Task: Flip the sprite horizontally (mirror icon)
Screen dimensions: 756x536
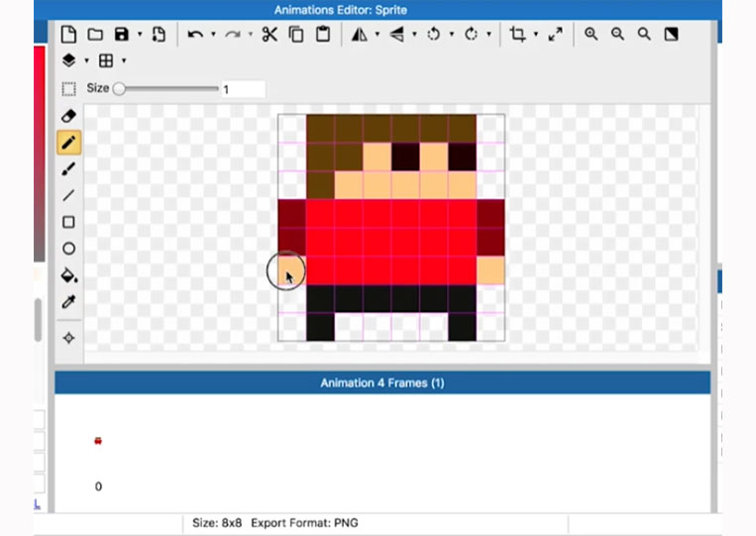Action: tap(360, 35)
